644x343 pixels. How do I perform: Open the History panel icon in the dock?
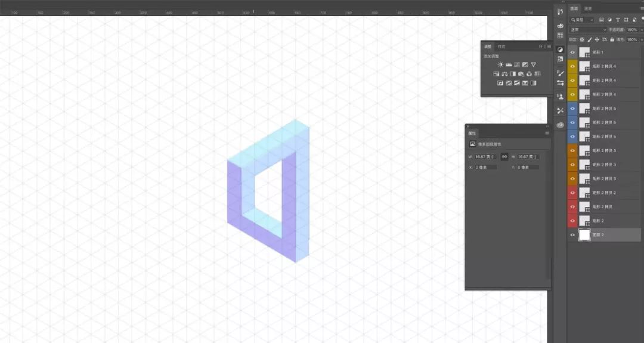click(560, 12)
